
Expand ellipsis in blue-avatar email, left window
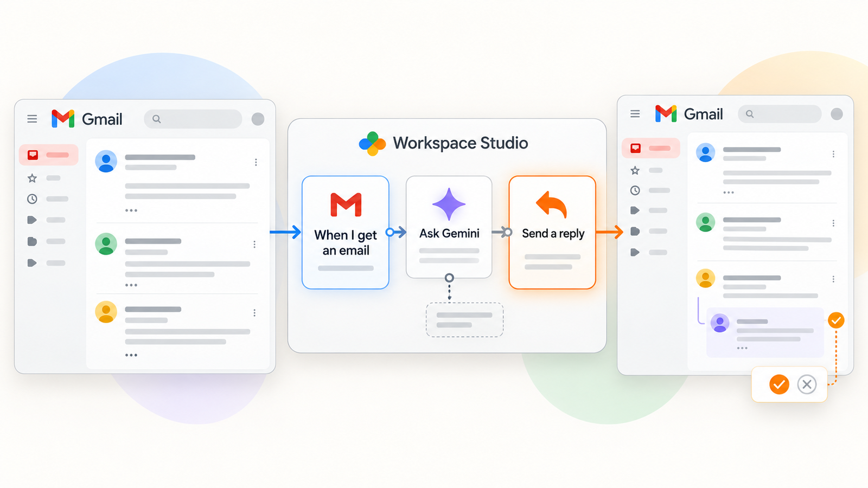131,210
